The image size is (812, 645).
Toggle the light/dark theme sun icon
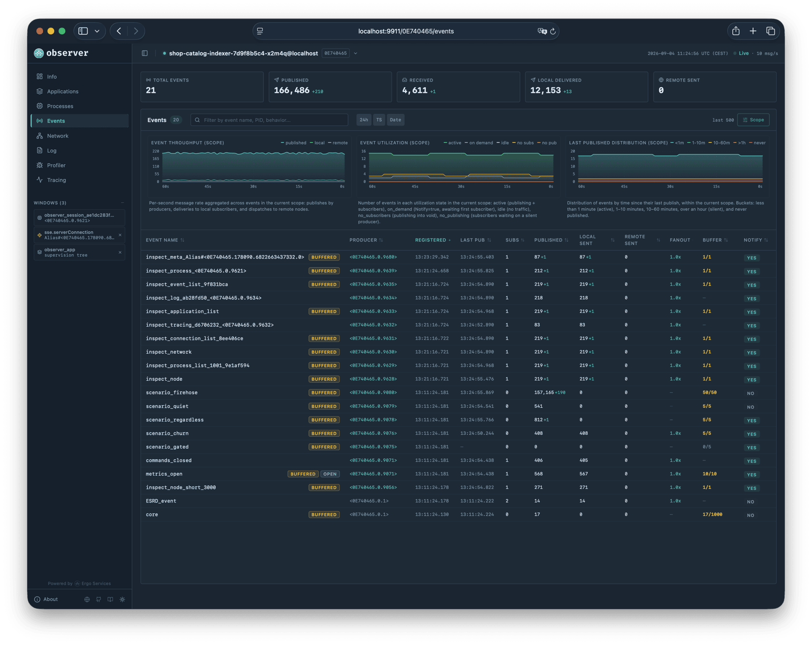pos(122,599)
